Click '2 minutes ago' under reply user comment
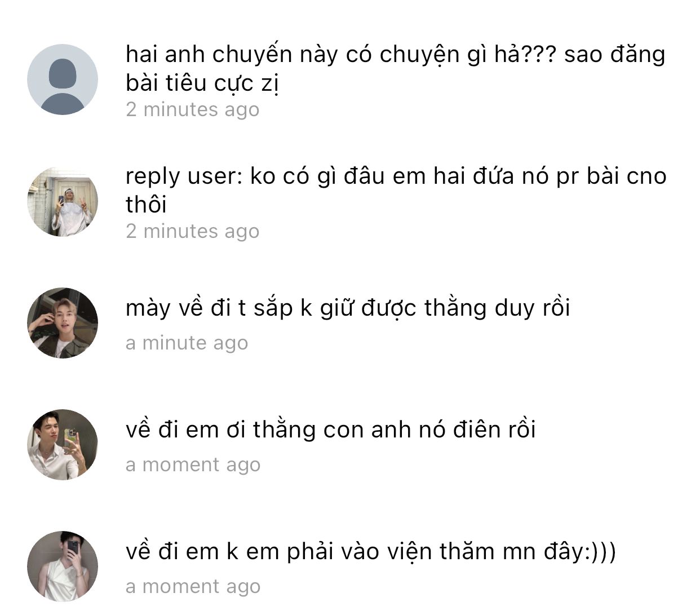Viewport: 700px width, 615px height. 192,231
